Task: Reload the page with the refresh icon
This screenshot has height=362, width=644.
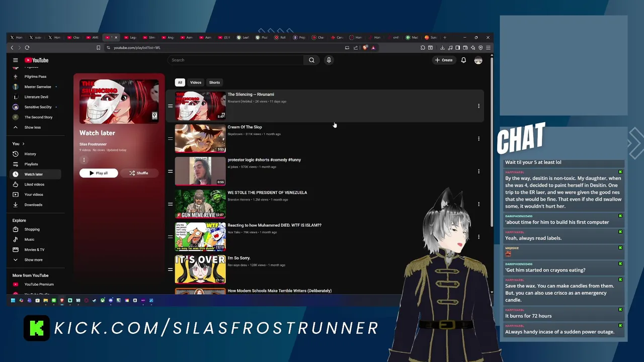Action: pos(27,48)
